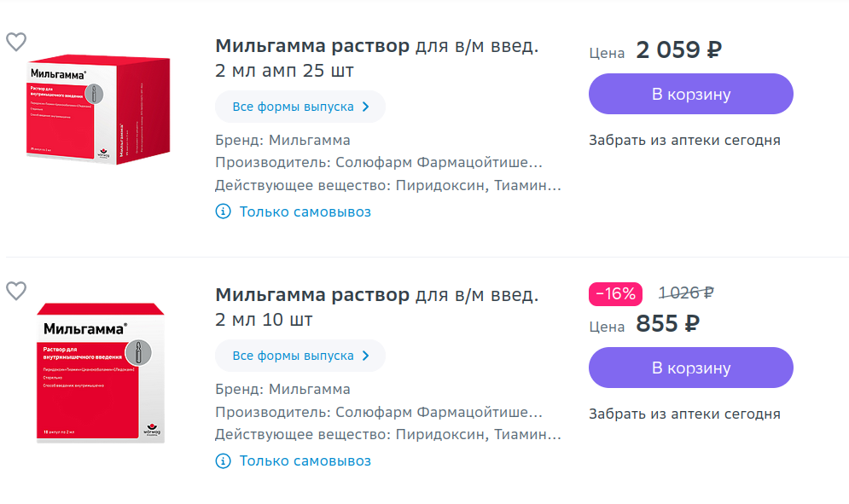Image resolution: width=849 pixels, height=504 pixels.
Task: Open Milgamma 2 мл 10 шт product title
Action: point(377,307)
